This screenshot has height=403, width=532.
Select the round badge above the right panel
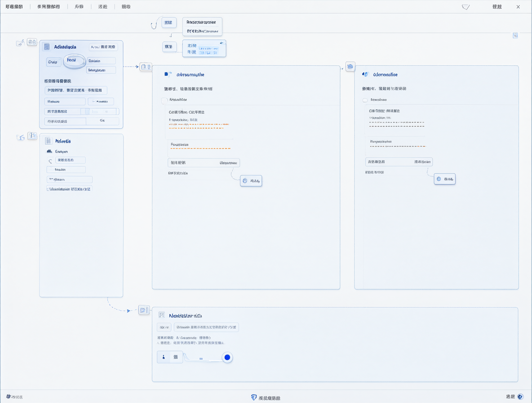350,67
